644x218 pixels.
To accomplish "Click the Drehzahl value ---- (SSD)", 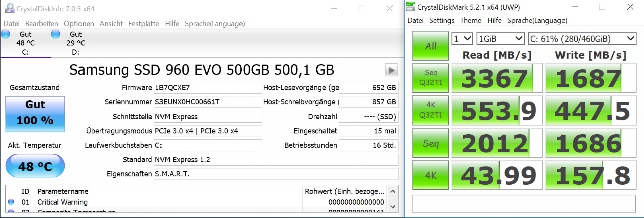I will (x=368, y=117).
